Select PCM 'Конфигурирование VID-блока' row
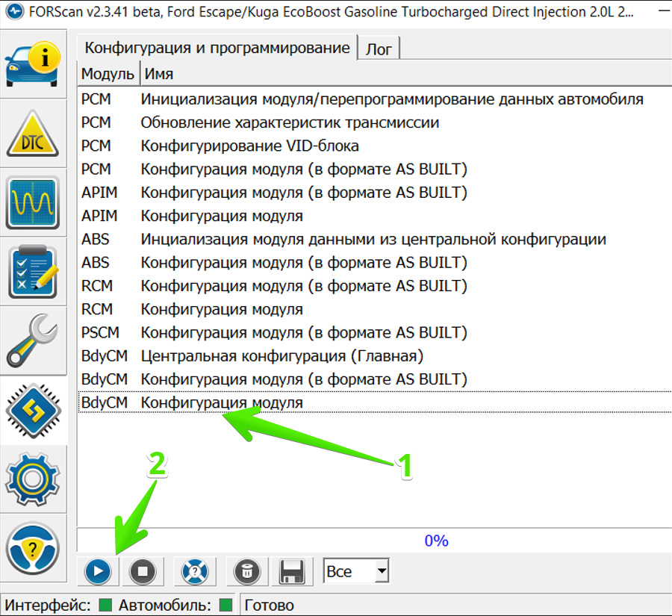The image size is (672, 616). (x=375, y=146)
